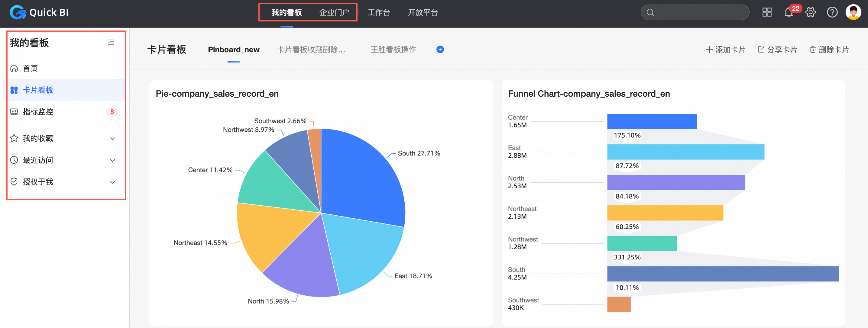Click the Quick BI logo icon
Image resolution: width=868 pixels, height=328 pixels.
[x=18, y=12]
